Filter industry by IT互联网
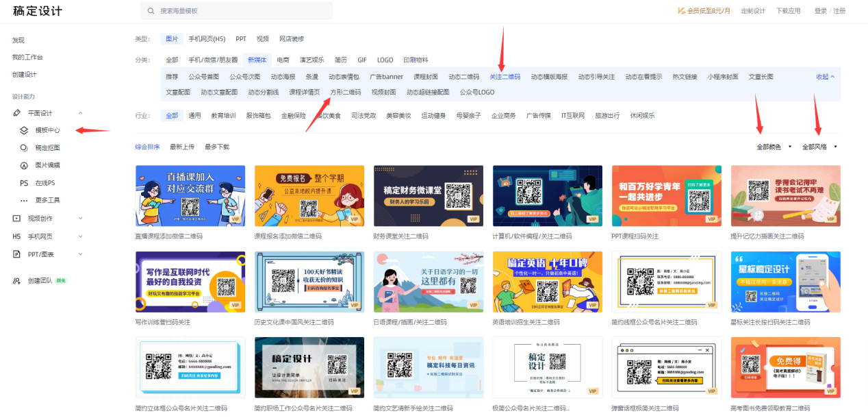The height and width of the screenshot is (418, 868). [573, 116]
